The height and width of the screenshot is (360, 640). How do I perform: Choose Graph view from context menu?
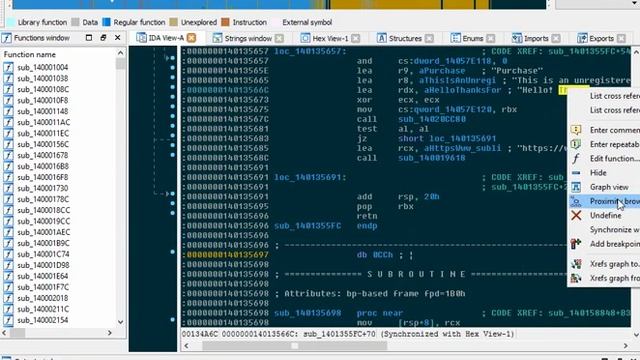(x=604, y=187)
